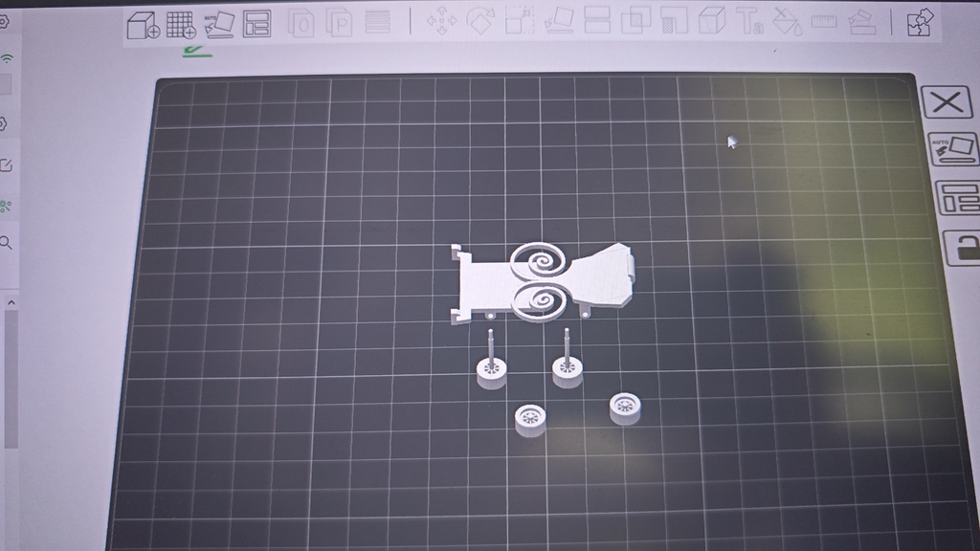Select the Lay on face tool
This screenshot has width=980, height=551.
[559, 20]
